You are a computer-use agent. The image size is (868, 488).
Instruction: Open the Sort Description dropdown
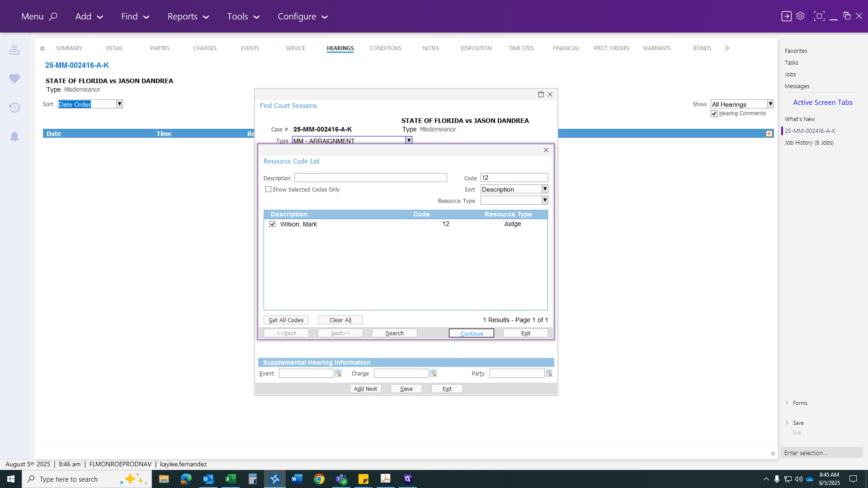tap(545, 189)
